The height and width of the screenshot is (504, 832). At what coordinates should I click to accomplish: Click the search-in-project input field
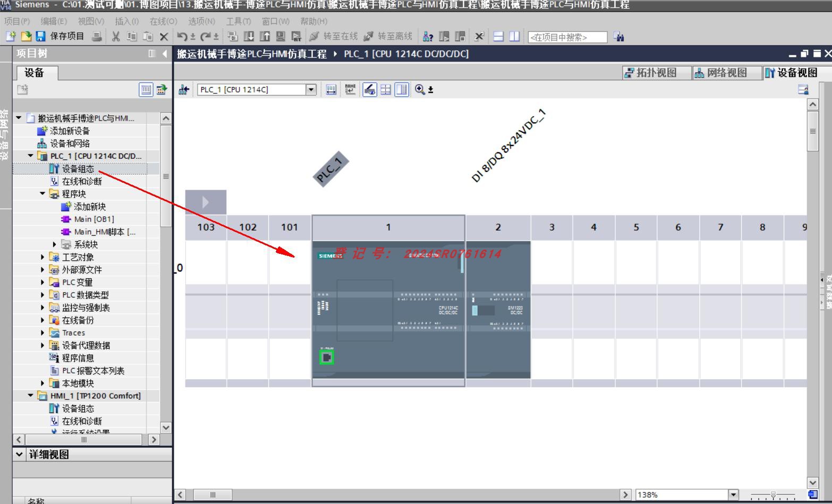click(567, 37)
